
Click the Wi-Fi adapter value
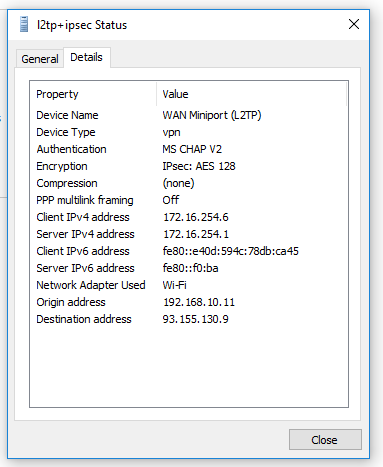[174, 285]
